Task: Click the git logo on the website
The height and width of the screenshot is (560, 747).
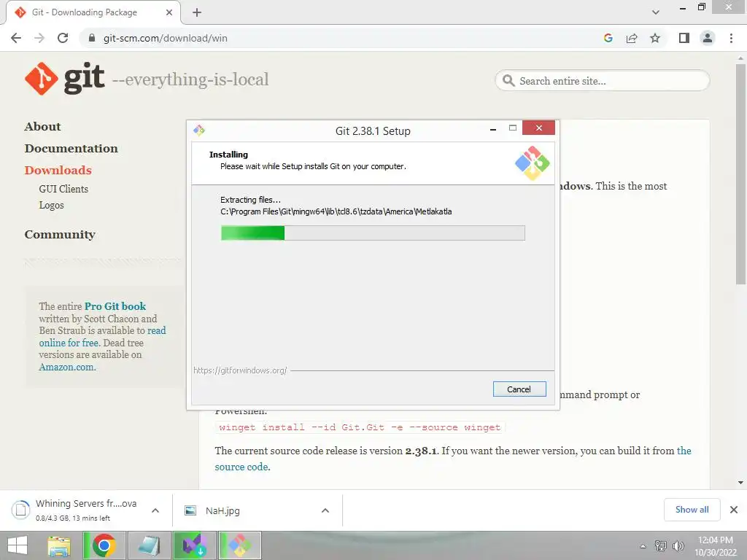Action: coord(64,79)
